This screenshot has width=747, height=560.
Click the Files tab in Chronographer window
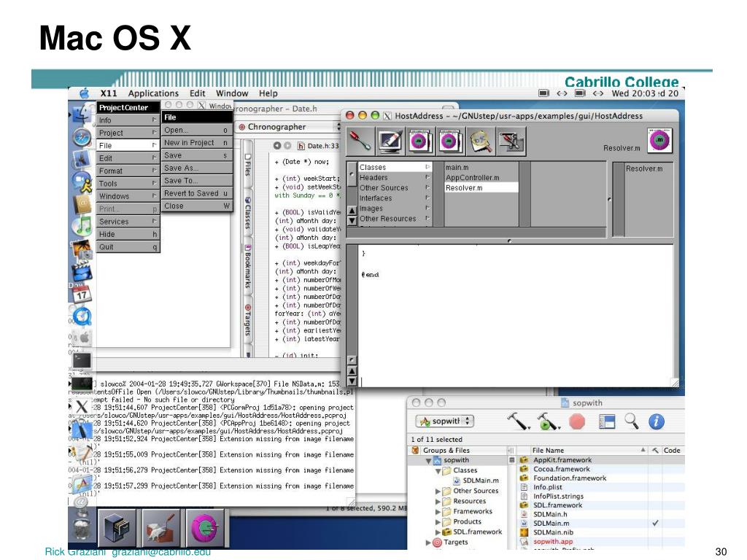248,165
